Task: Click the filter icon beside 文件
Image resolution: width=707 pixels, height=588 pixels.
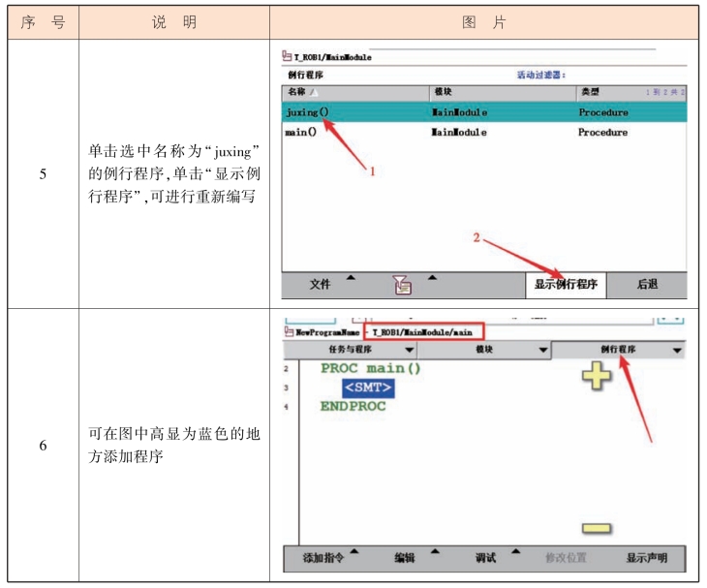Action: click(402, 285)
